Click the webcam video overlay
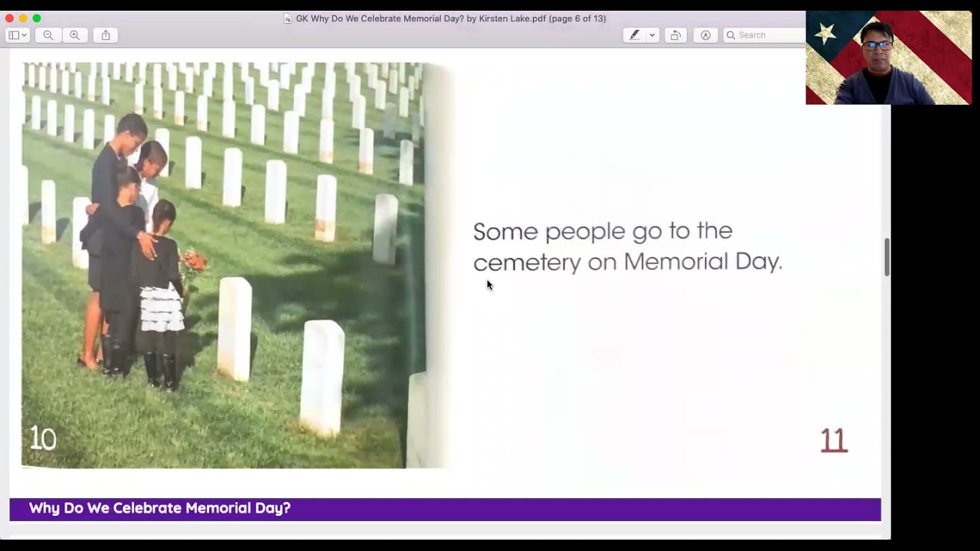This screenshot has width=980, height=551. [888, 58]
